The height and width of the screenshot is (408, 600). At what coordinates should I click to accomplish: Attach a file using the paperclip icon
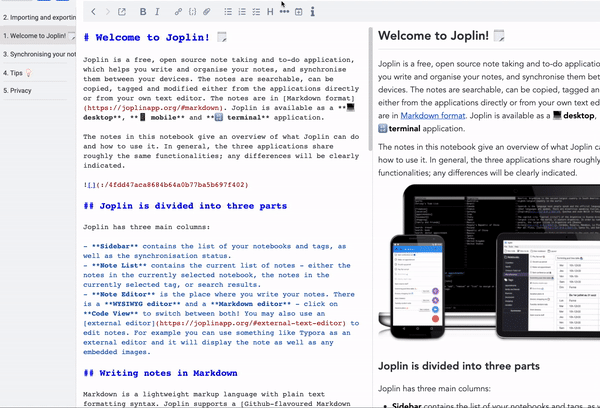[x=207, y=12]
